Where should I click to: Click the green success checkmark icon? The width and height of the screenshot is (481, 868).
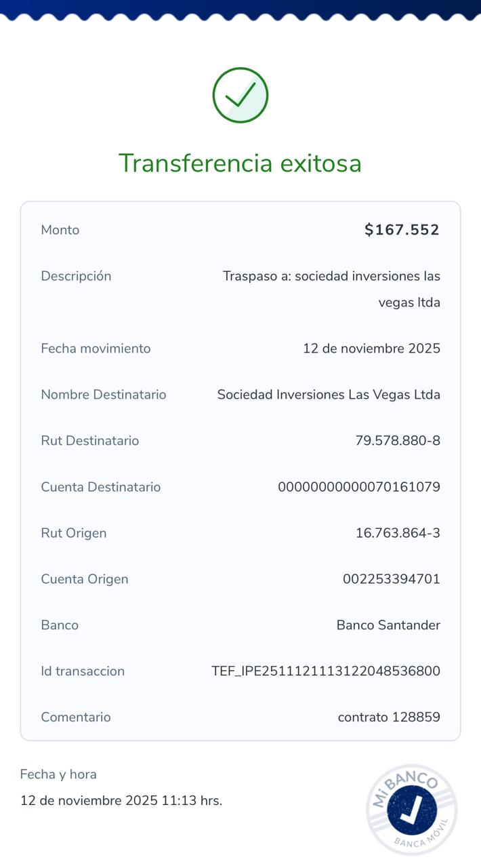(240, 95)
